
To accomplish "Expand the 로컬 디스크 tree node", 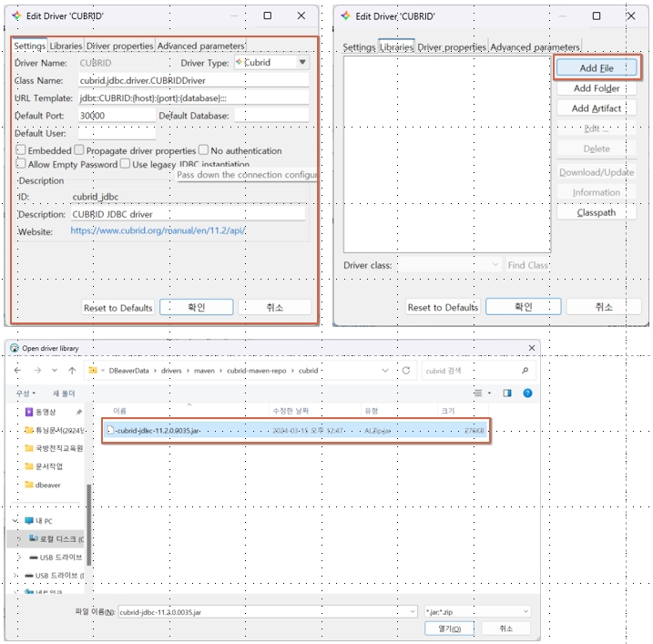I will 19,538.
